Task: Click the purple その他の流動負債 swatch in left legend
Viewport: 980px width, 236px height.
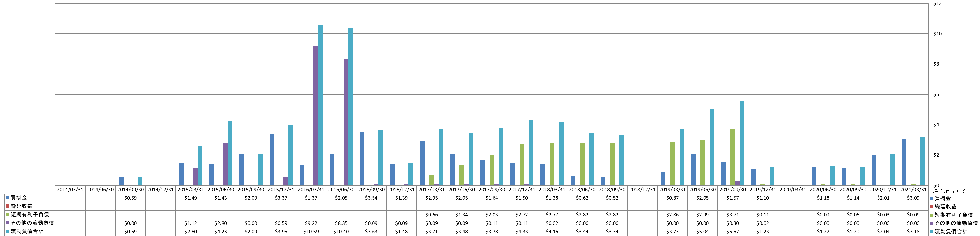Action: click(8, 223)
